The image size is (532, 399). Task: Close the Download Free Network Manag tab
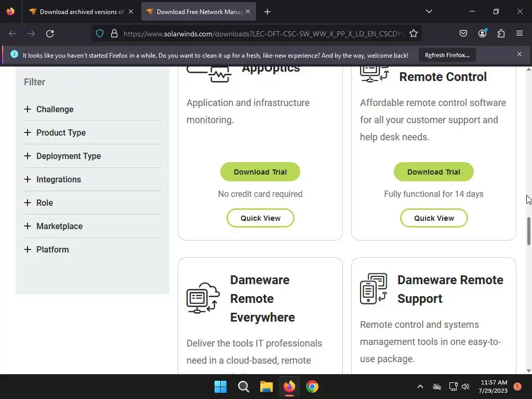pos(248,11)
